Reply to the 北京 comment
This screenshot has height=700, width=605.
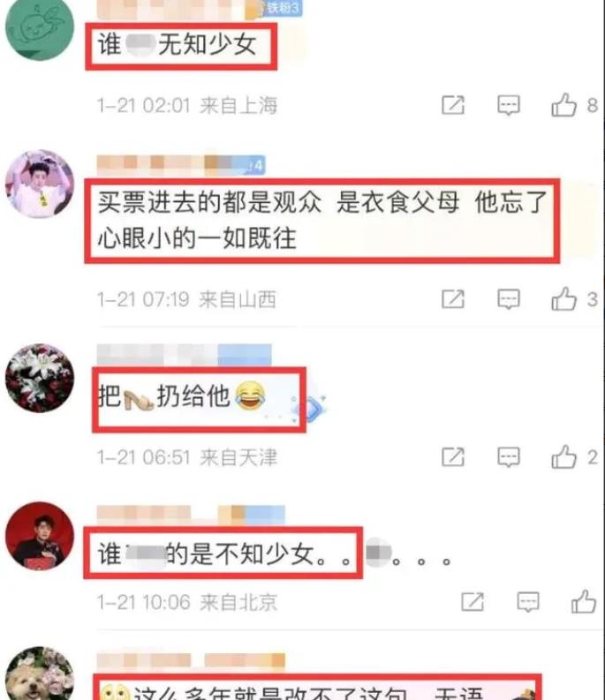point(528,602)
